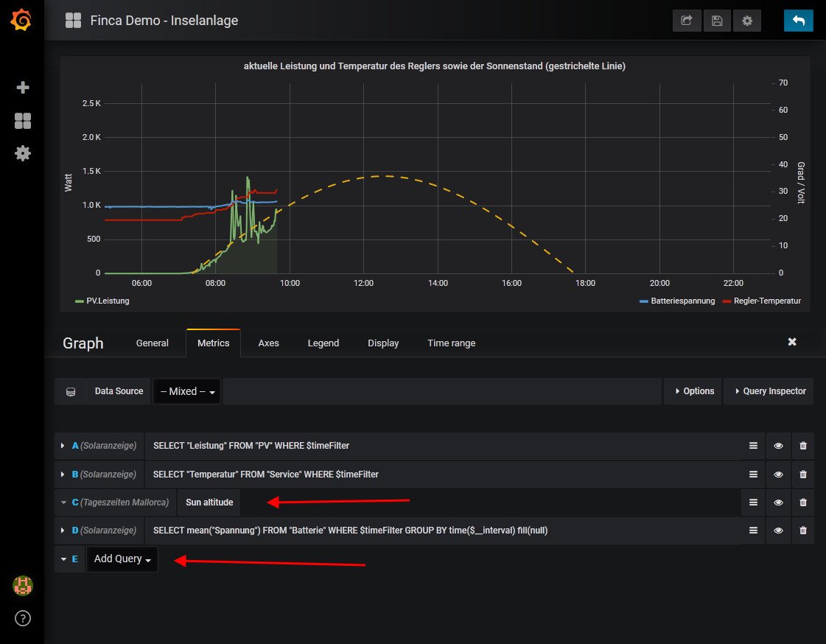Open the Create plus menu in sidebar

[23, 88]
